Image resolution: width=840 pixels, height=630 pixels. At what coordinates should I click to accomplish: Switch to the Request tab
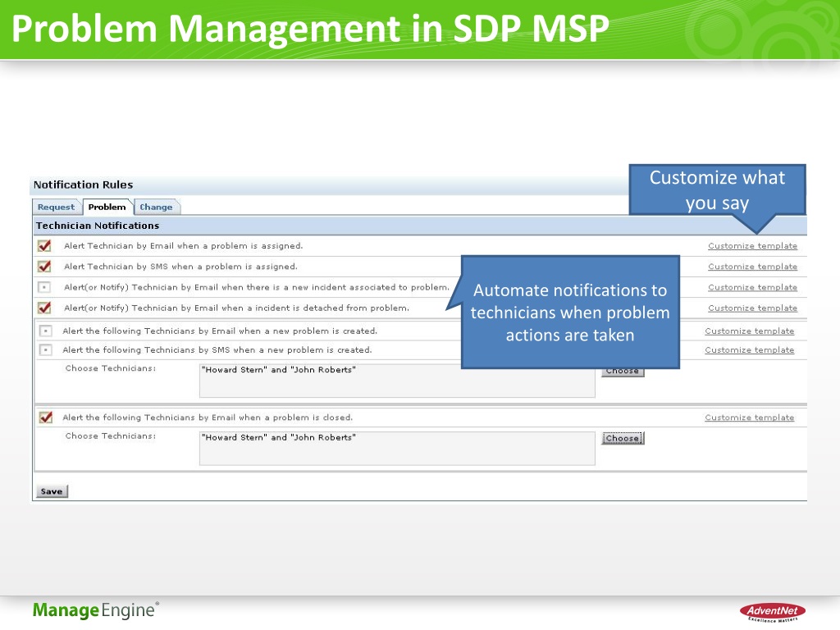pyautogui.click(x=57, y=208)
